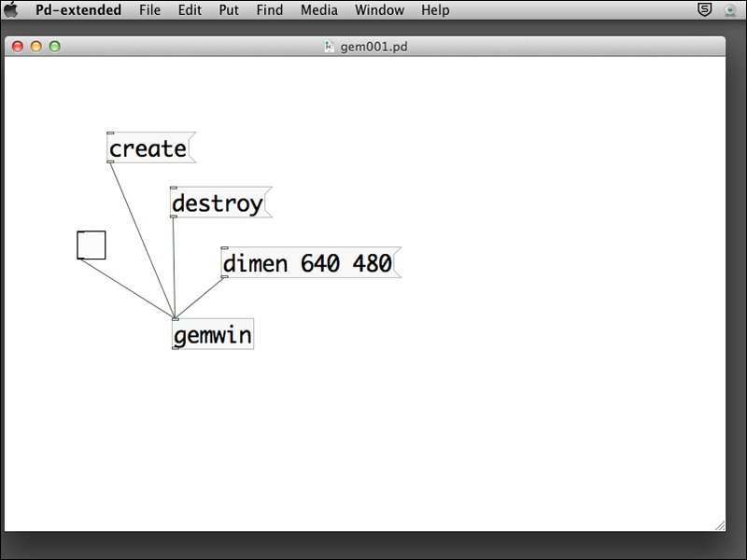Click the gem001.pd document icon in title bar
Screen dimensions: 747x560
[329, 46]
